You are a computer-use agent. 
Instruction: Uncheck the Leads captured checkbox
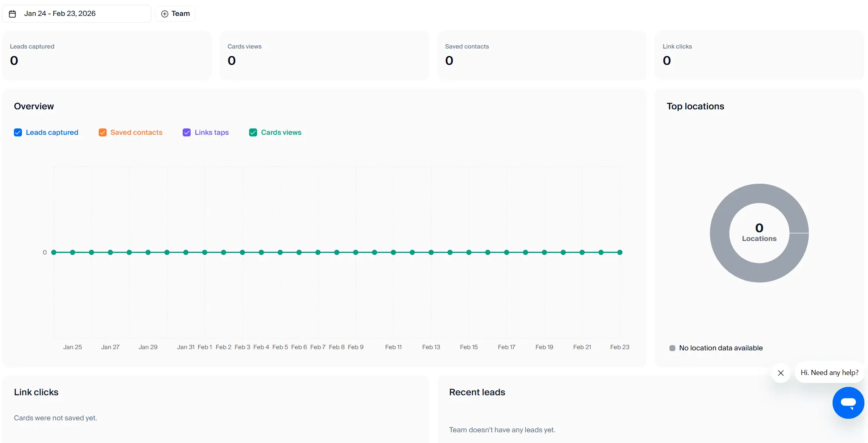tap(18, 132)
